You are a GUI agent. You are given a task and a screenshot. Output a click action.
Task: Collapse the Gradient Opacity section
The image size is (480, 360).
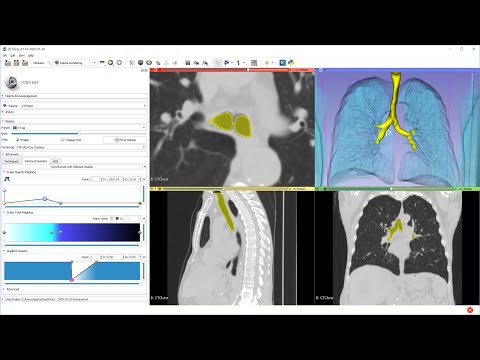tap(74, 251)
